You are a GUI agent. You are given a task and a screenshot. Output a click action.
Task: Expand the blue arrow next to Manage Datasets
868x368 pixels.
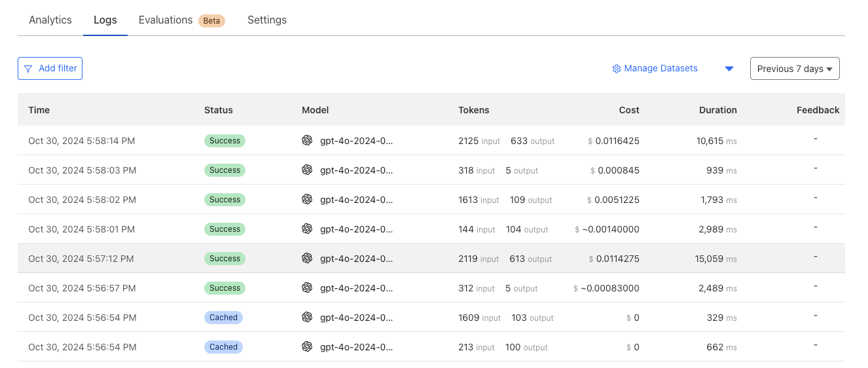[729, 69]
